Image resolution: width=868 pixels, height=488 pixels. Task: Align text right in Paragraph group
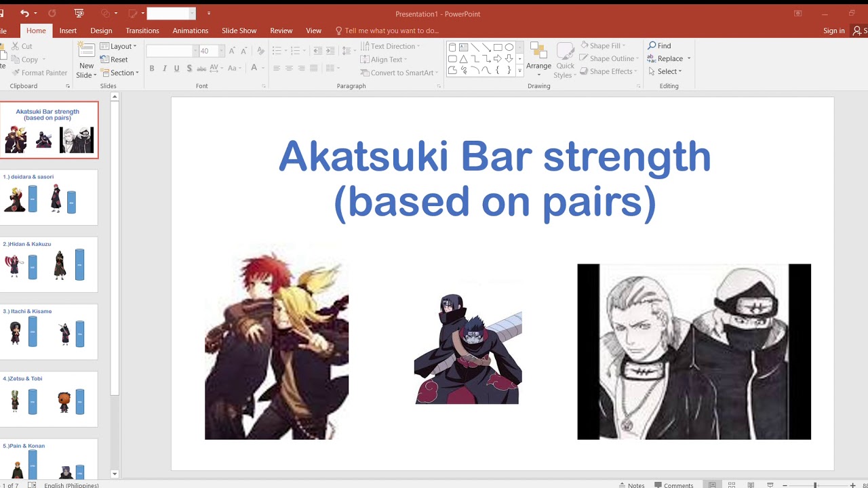point(301,68)
